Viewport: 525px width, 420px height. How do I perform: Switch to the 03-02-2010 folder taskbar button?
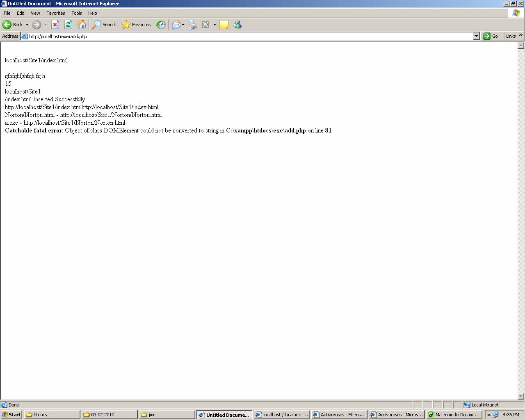(x=110, y=415)
